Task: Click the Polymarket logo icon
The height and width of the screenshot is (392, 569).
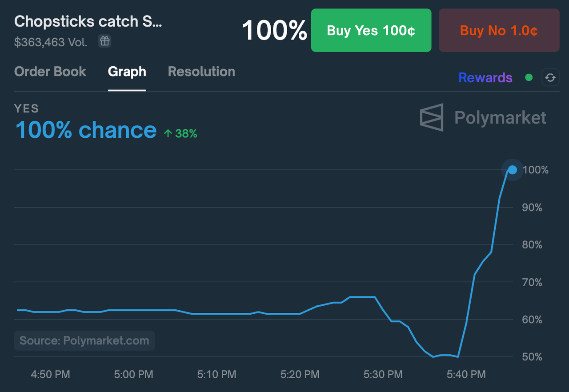Action: 432,117
